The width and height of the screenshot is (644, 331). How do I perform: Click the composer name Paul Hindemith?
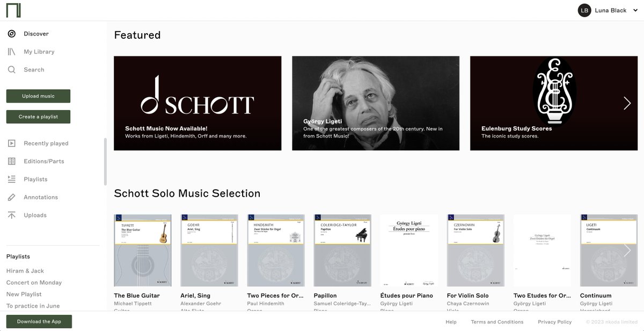click(x=266, y=304)
